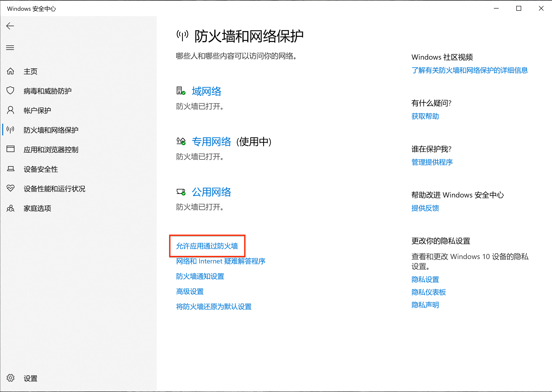
Task: Click the laptop icon for 设备安全性
Action: (11, 169)
